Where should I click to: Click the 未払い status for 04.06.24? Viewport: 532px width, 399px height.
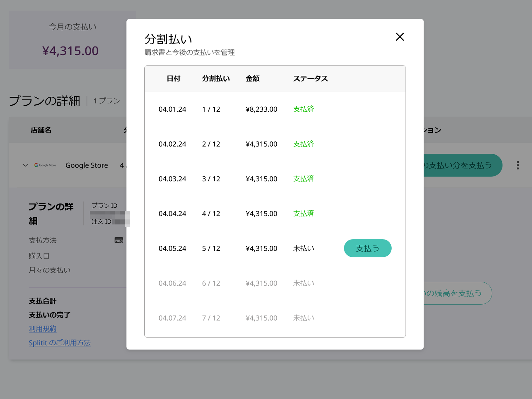[x=304, y=283]
